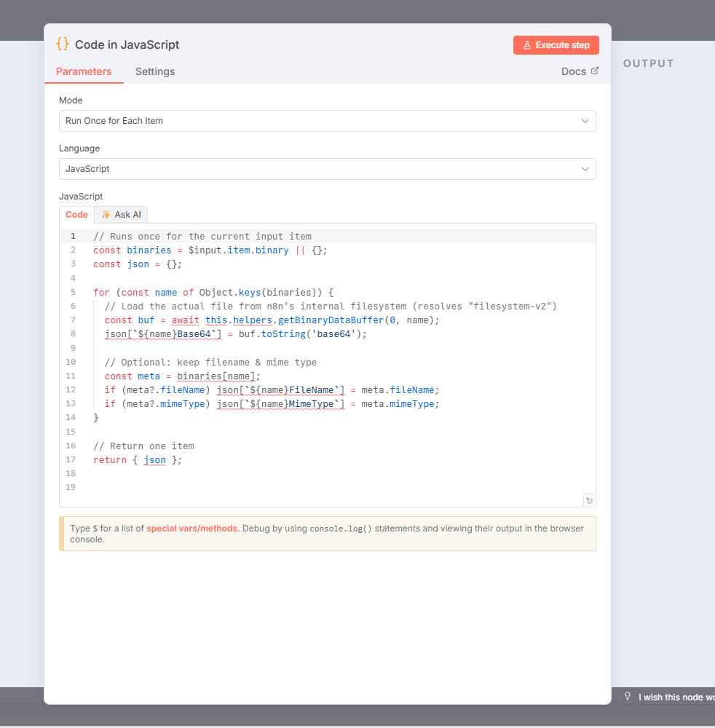Click the orange curly-braces Code node icon

pyautogui.click(x=63, y=44)
